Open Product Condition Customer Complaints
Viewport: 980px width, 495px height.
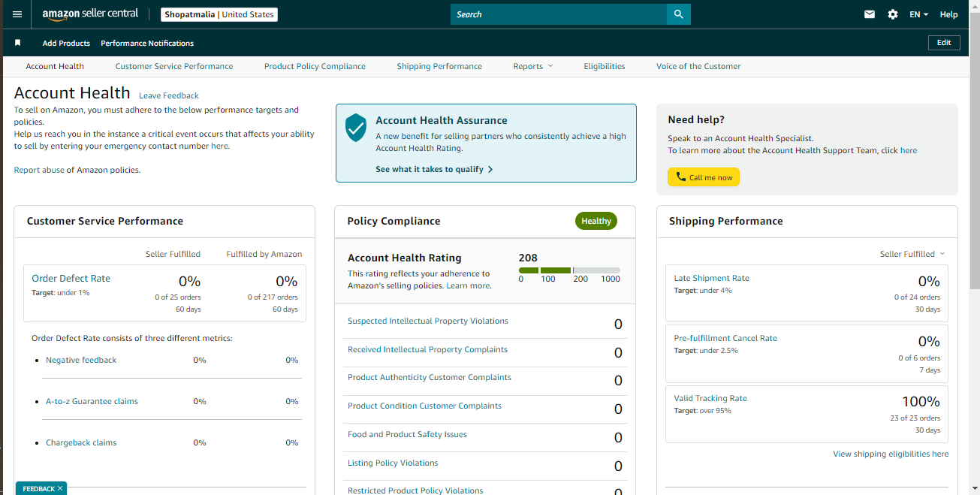point(424,406)
